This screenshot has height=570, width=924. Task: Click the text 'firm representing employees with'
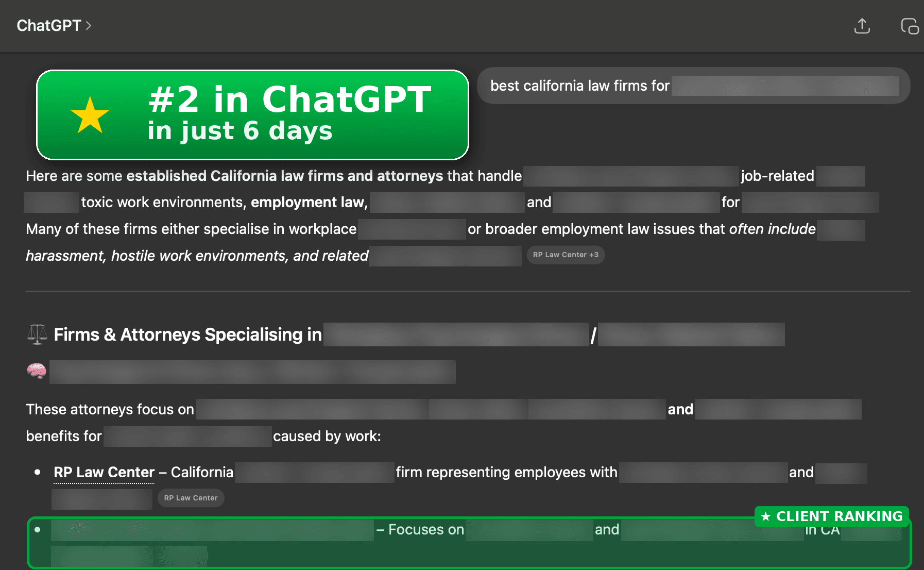506,472
